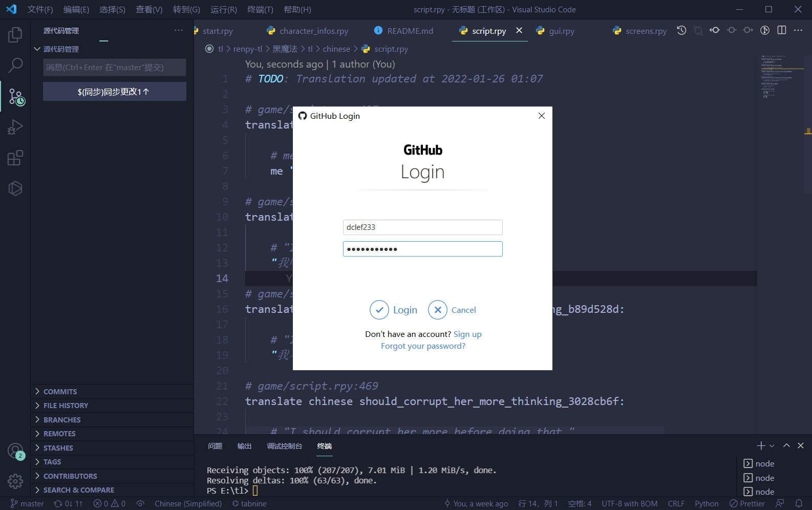The image size is (812, 510).
Task: Open file history timeline icon in editor toolbar
Action: coord(681,30)
